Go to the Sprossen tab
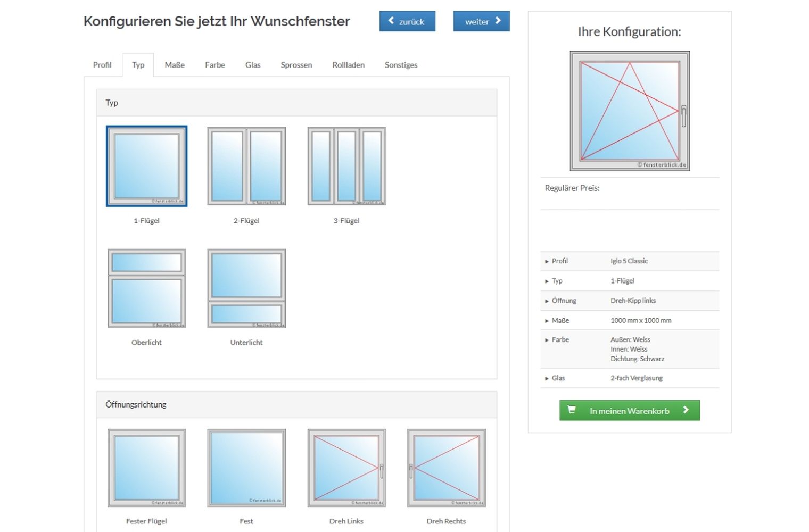The height and width of the screenshot is (532, 809). tap(296, 65)
